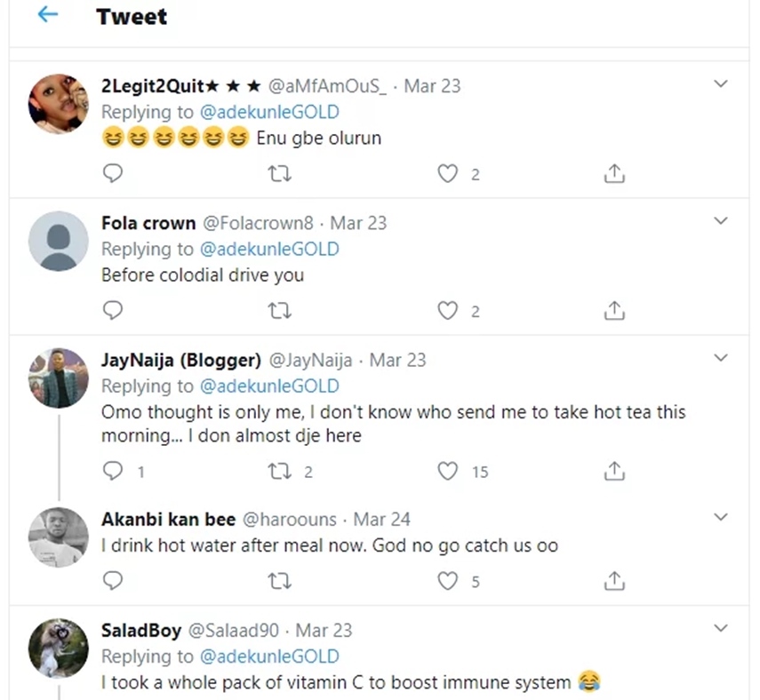Viewport: 760px width, 700px height.
Task: Retweet Akanbi kan bee's hot water tweet
Action: click(x=280, y=580)
